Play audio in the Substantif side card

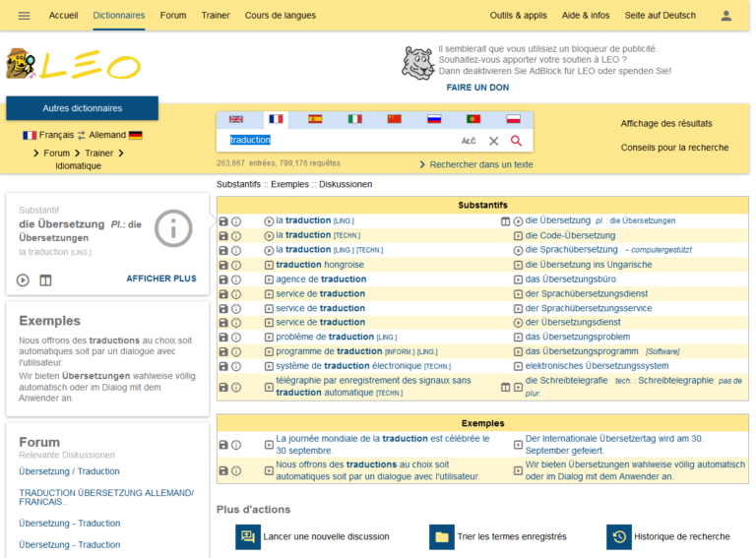(x=23, y=279)
